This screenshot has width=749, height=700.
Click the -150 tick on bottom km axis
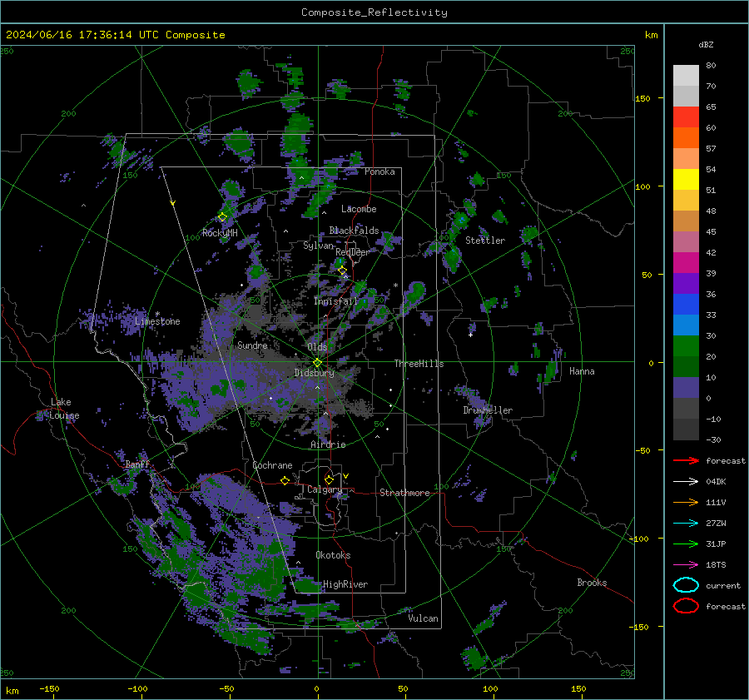[x=49, y=688]
